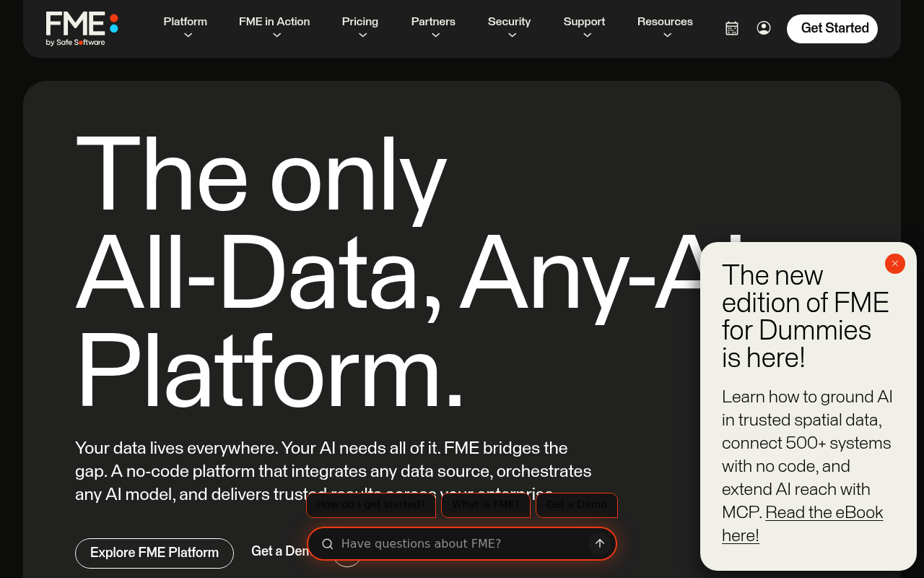The width and height of the screenshot is (924, 578).
Task: Select the Pricing nav item
Action: coord(360,22)
